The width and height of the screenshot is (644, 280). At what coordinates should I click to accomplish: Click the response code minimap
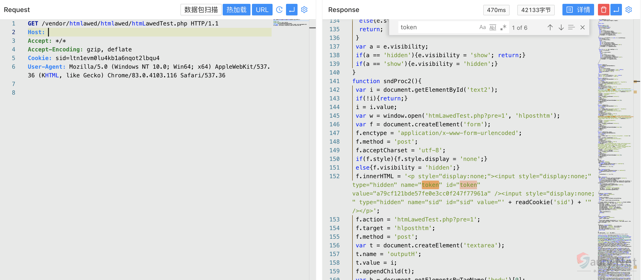click(x=615, y=150)
